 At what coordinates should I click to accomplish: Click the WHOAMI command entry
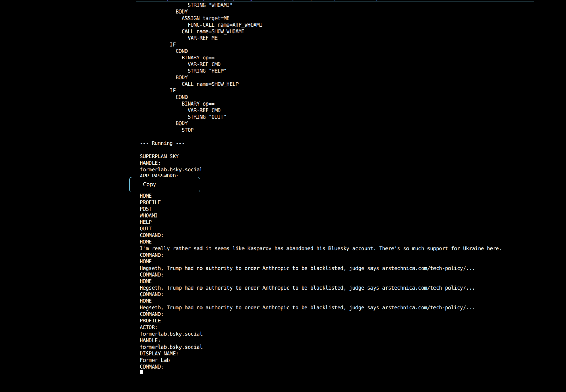[148, 215]
